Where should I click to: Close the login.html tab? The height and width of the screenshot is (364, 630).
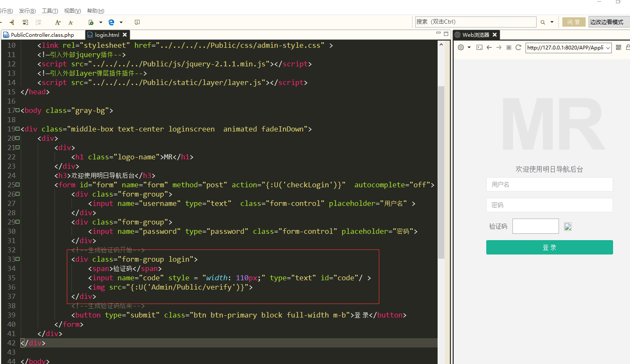(x=125, y=35)
